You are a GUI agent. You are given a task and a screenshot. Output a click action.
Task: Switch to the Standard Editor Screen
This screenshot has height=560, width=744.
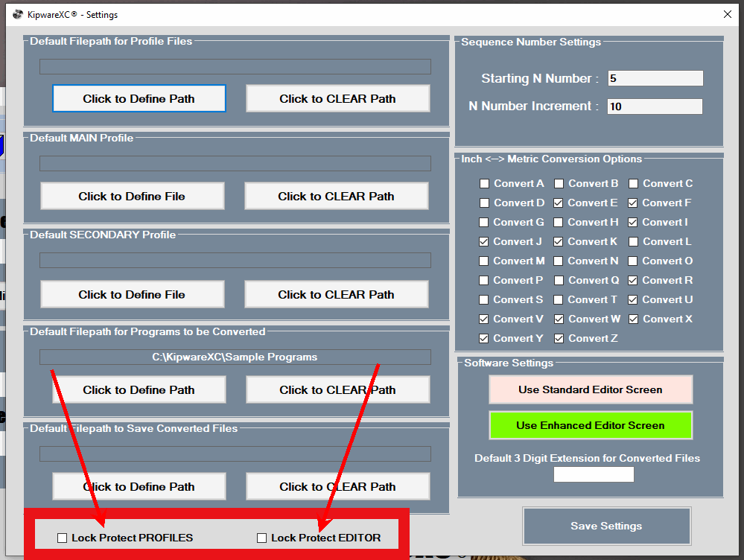[x=590, y=389]
